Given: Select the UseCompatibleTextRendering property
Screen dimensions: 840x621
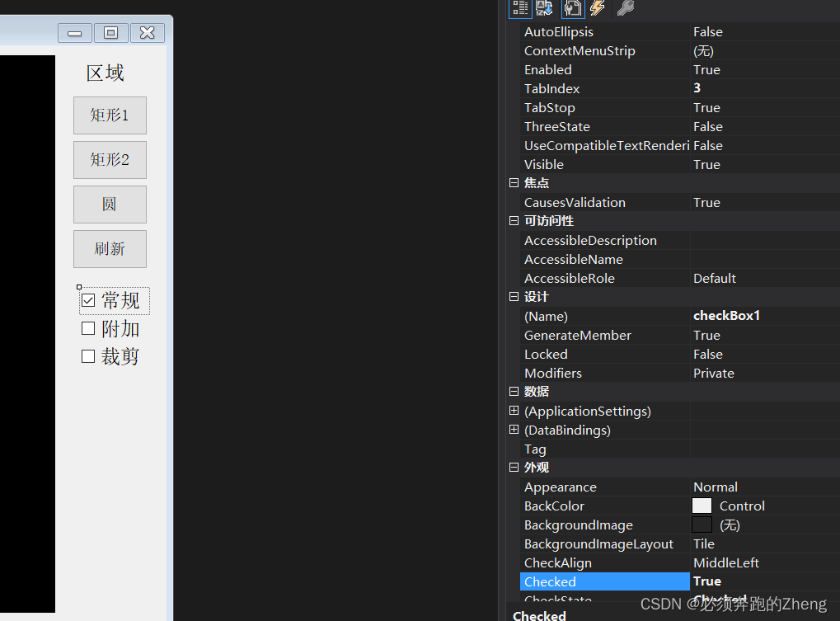Looking at the screenshot, I should click(x=680, y=146).
